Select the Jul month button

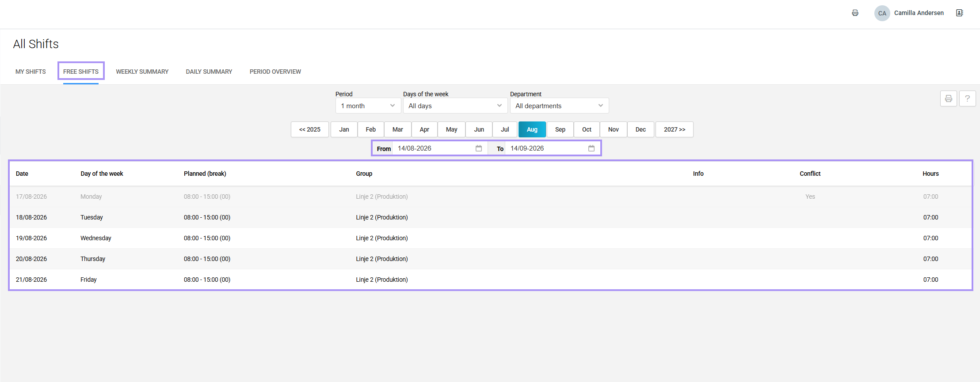tap(505, 129)
